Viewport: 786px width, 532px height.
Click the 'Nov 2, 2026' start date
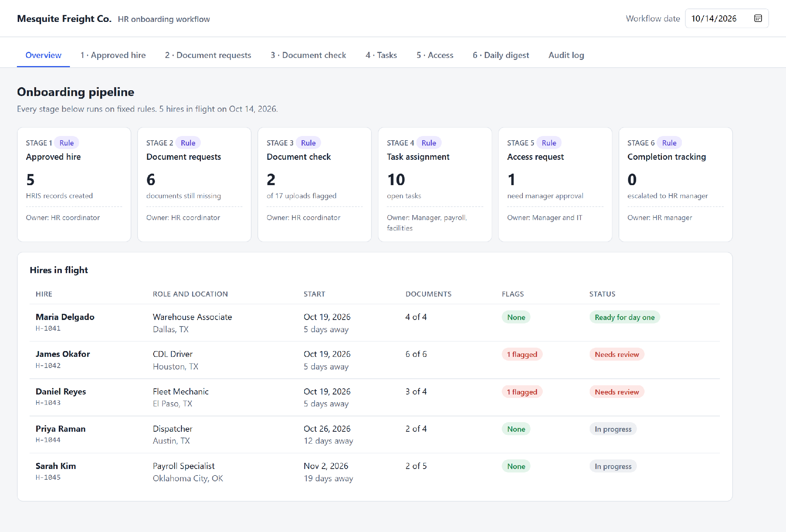click(x=326, y=466)
